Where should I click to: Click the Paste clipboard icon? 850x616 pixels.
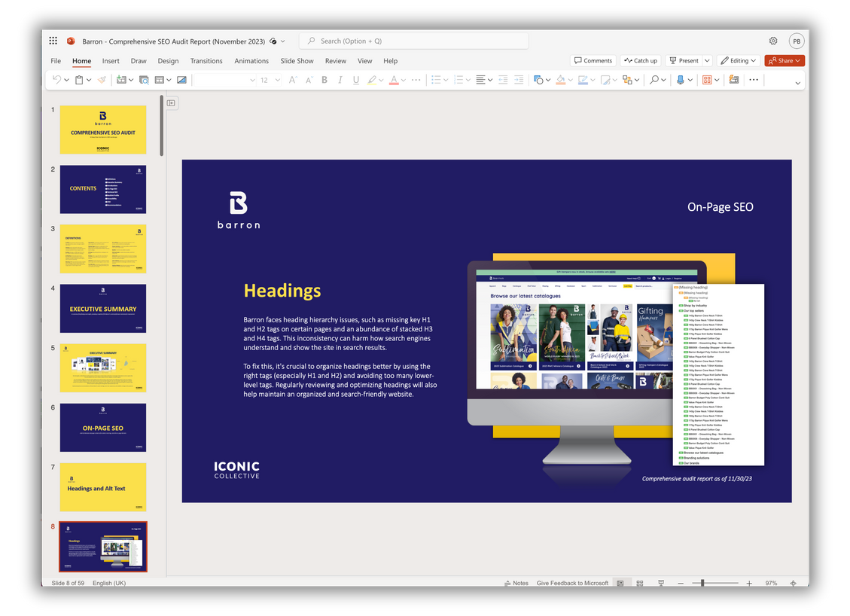[79, 80]
